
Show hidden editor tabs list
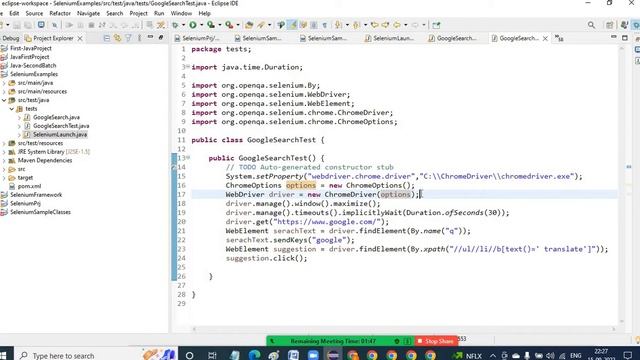pos(559,38)
